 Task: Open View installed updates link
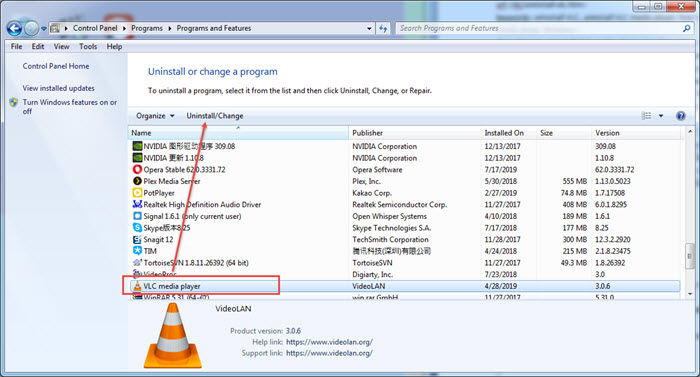(x=58, y=88)
